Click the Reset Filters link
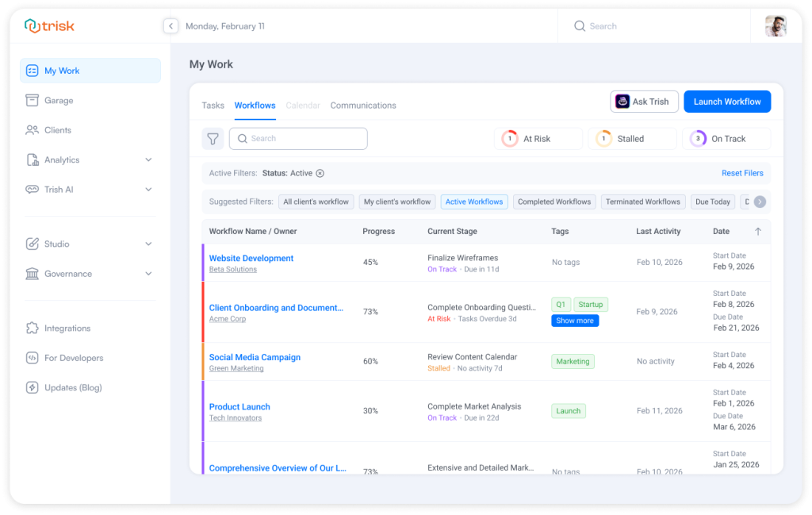812x515 pixels. point(743,173)
